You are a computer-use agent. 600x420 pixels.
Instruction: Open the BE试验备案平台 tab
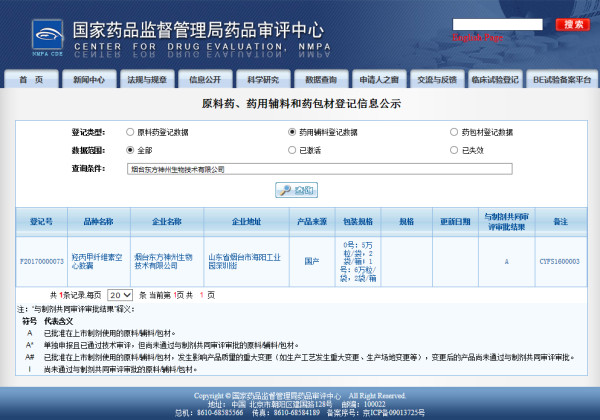click(x=561, y=79)
